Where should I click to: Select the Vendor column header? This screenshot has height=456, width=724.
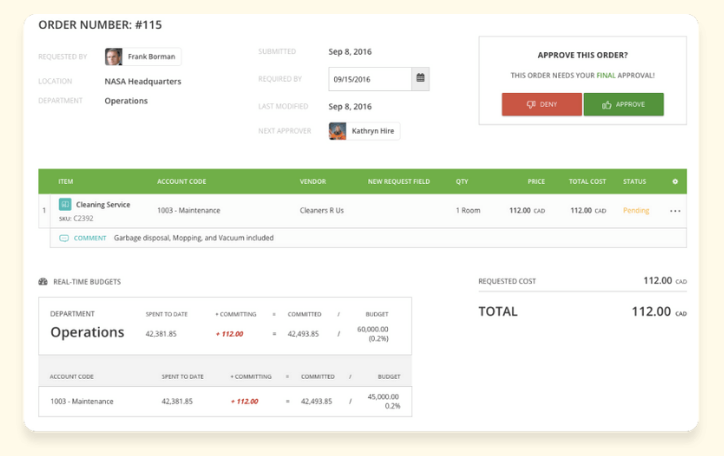tap(313, 182)
